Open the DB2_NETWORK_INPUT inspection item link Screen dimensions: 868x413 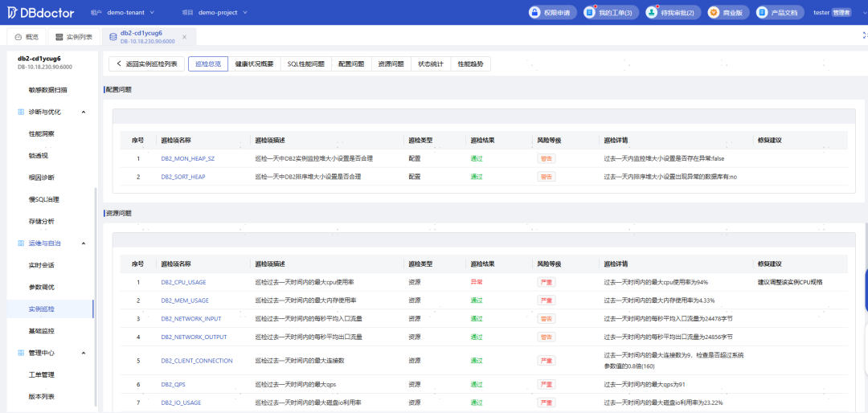[192, 319]
